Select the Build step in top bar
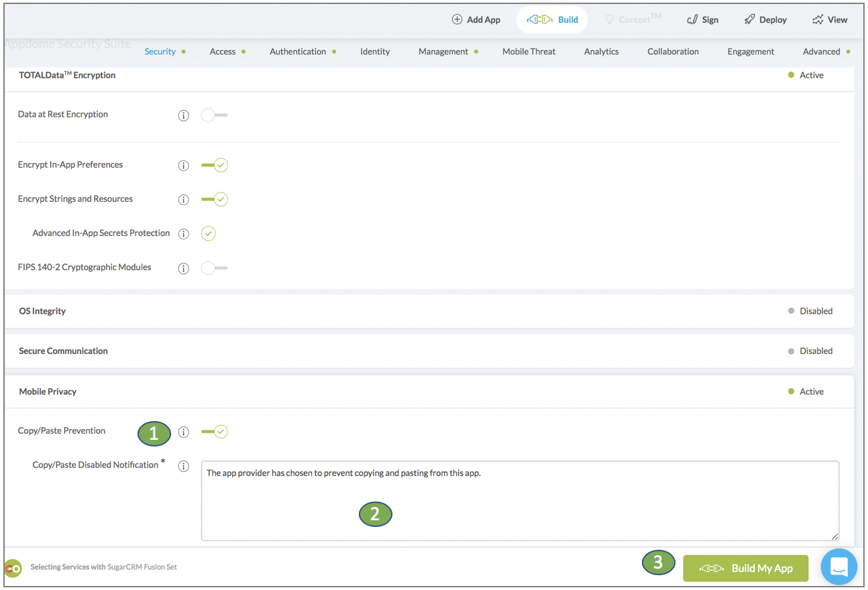Image resolution: width=868 pixels, height=590 pixels. pyautogui.click(x=552, y=20)
